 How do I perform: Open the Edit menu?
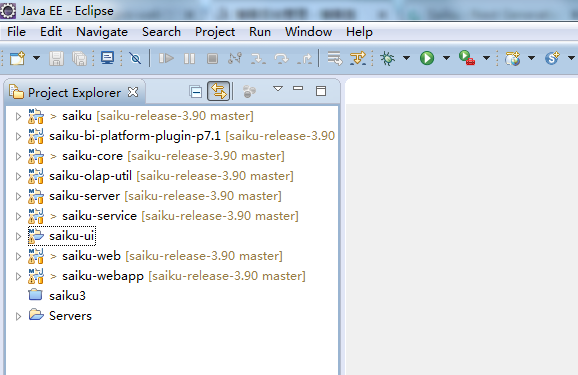tap(51, 32)
